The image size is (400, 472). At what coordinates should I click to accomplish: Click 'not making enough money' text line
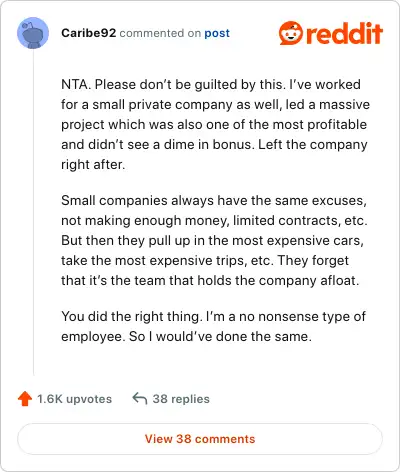[214, 221]
